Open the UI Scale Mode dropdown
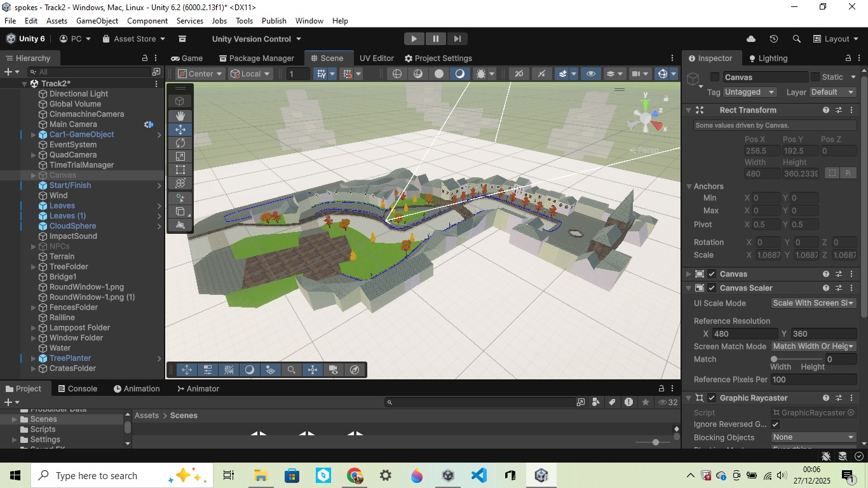868x488 pixels. (813, 303)
